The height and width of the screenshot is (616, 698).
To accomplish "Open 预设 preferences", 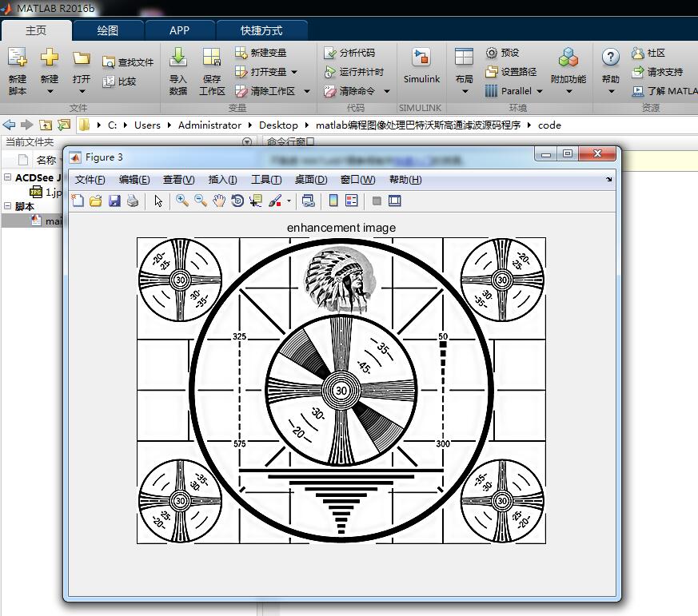I will coord(502,53).
